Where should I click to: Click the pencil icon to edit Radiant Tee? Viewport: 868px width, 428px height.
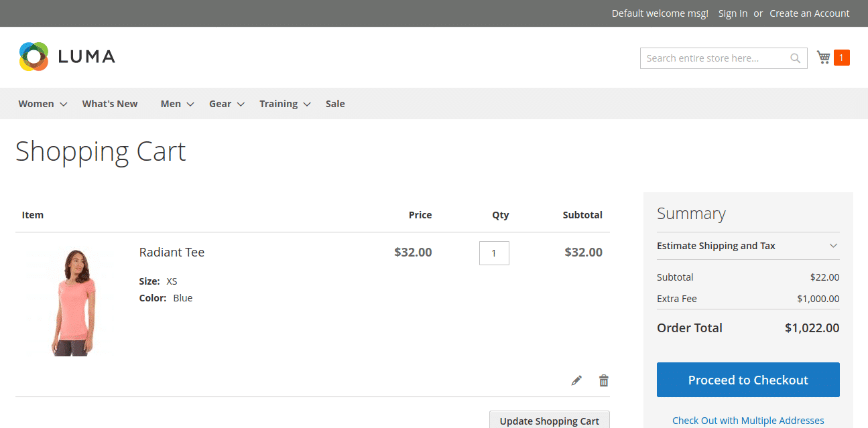tap(576, 380)
